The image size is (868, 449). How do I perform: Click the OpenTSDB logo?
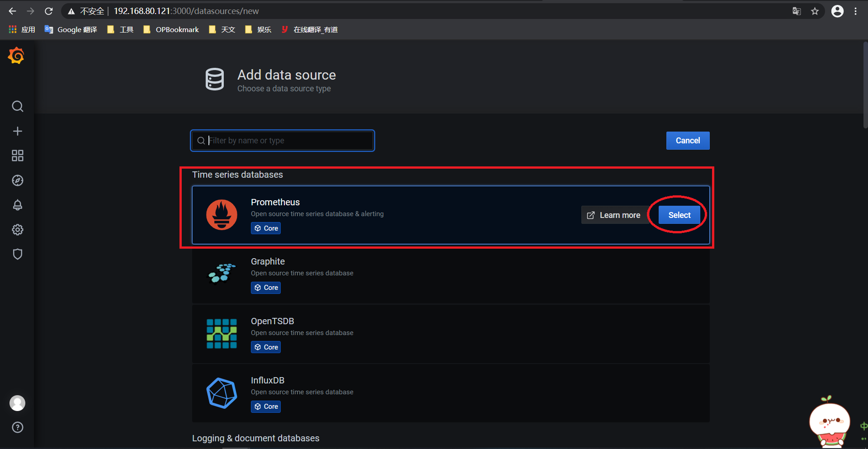pyautogui.click(x=222, y=334)
